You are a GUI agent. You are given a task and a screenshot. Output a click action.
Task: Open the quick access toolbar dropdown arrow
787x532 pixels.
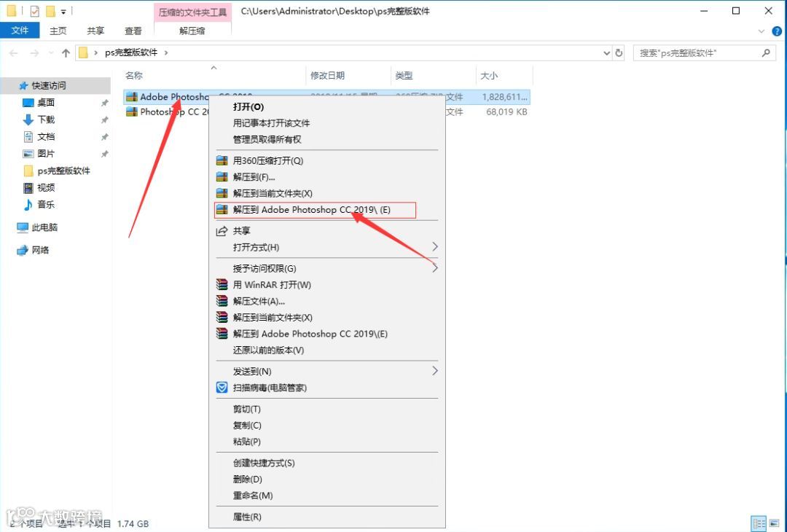63,11
